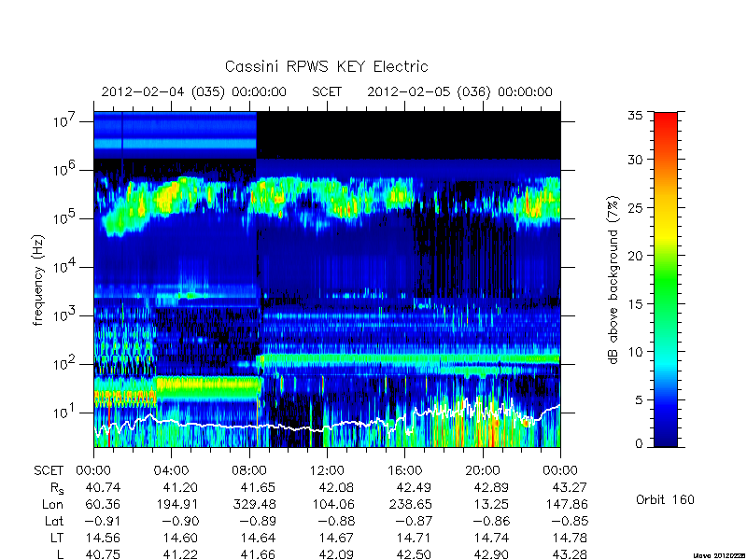Click the 04:00 time axis label

(171, 471)
